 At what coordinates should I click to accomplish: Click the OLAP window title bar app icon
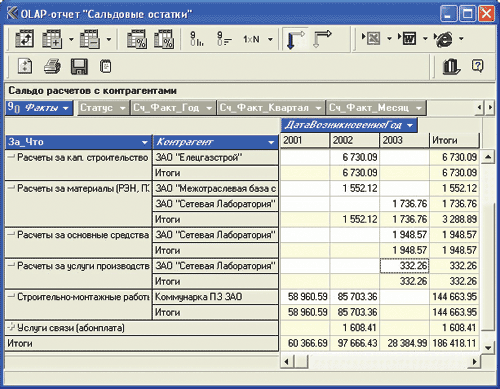coord(12,14)
